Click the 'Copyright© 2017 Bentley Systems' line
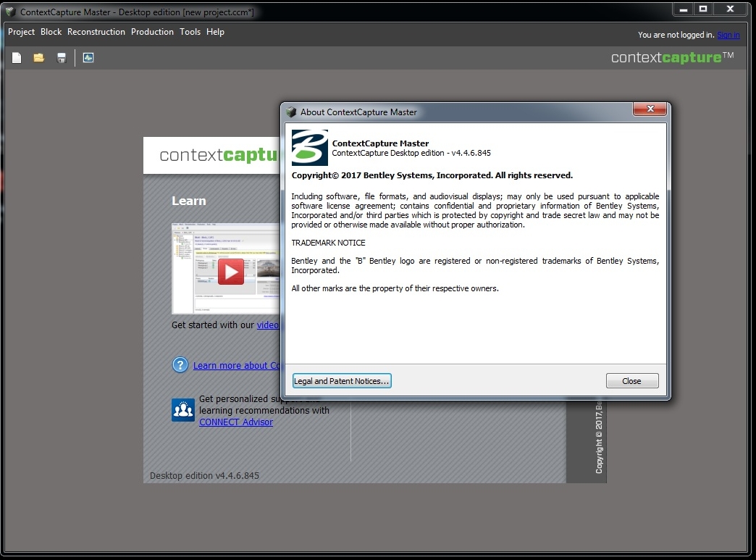The image size is (756, 560). pyautogui.click(x=432, y=175)
